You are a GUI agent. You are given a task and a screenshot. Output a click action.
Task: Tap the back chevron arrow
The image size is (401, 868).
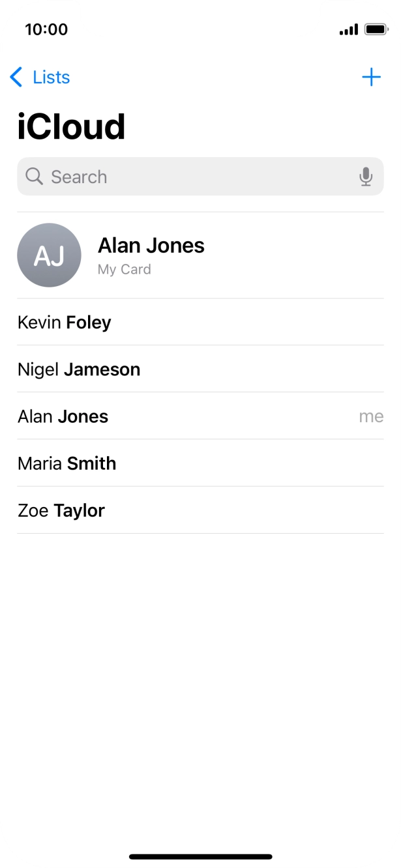[x=16, y=78]
